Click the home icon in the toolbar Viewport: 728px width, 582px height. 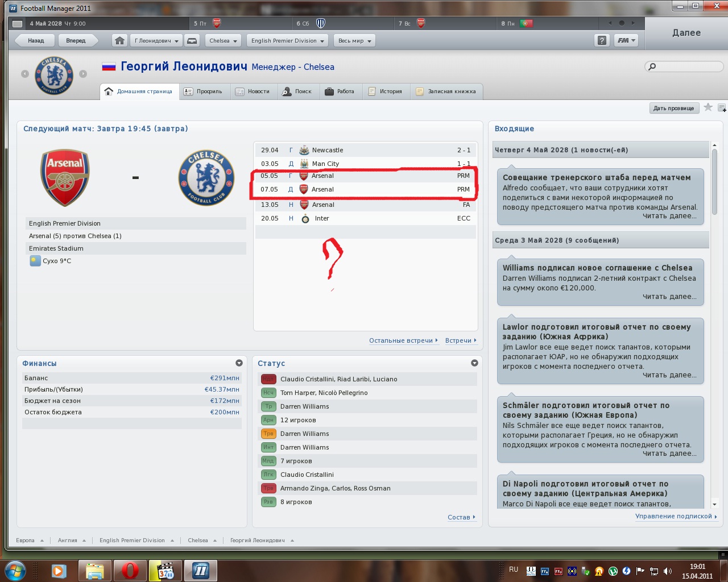tap(119, 41)
